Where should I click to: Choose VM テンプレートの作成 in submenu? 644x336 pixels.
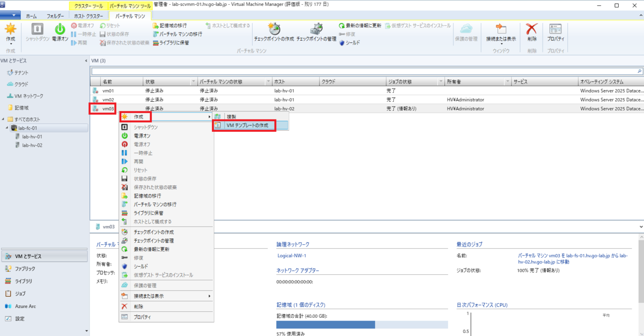pos(250,125)
